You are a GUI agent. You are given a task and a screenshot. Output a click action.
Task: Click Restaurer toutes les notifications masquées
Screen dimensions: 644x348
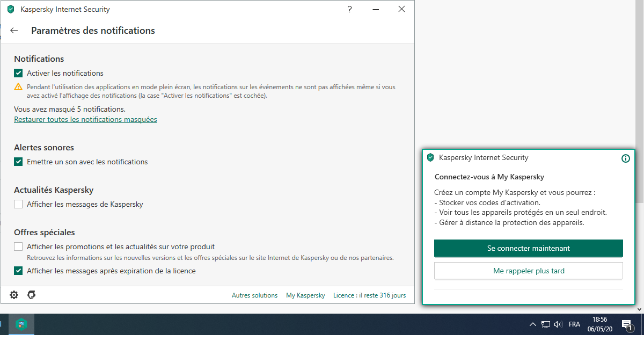tap(85, 119)
